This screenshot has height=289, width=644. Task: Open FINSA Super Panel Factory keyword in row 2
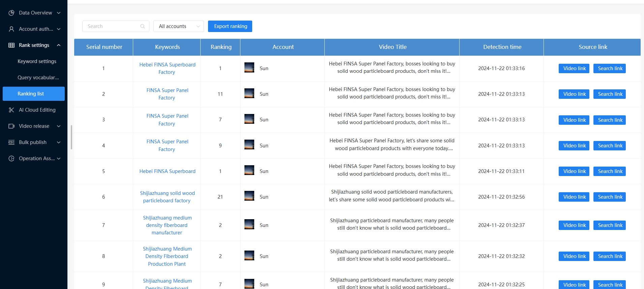167,94
